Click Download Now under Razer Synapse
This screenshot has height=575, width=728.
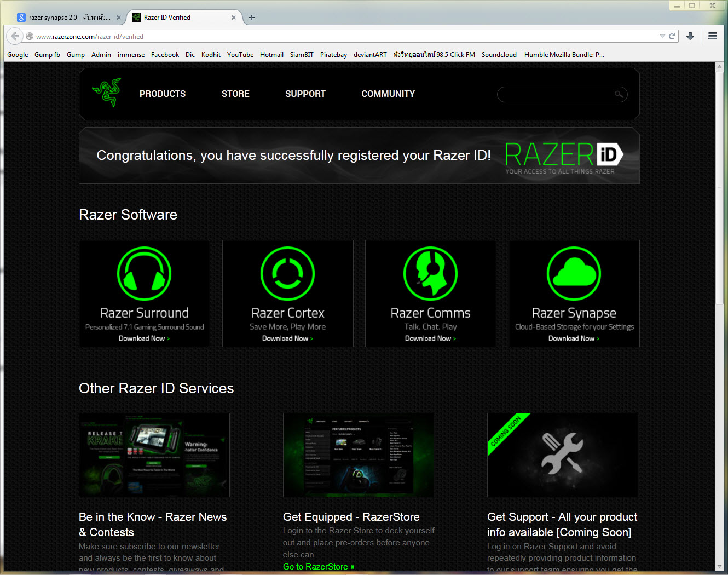574,338
